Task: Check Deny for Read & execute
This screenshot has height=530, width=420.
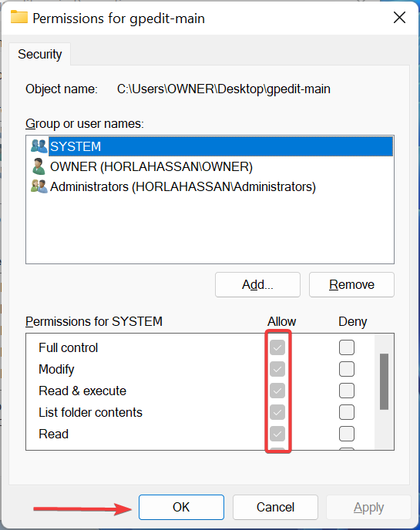Action: pyautogui.click(x=347, y=391)
